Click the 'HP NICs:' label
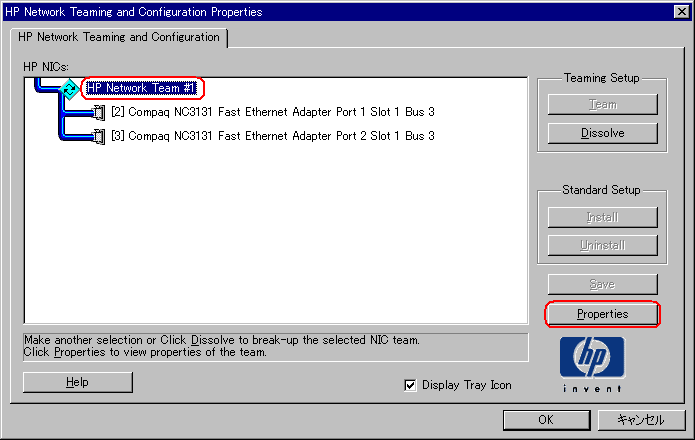This screenshot has width=695, height=440. coord(46,67)
